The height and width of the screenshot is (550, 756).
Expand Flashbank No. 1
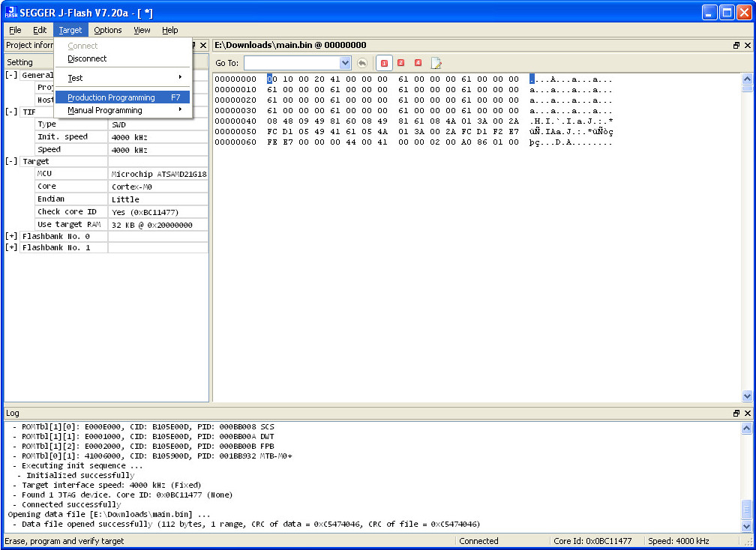pyautogui.click(x=11, y=247)
